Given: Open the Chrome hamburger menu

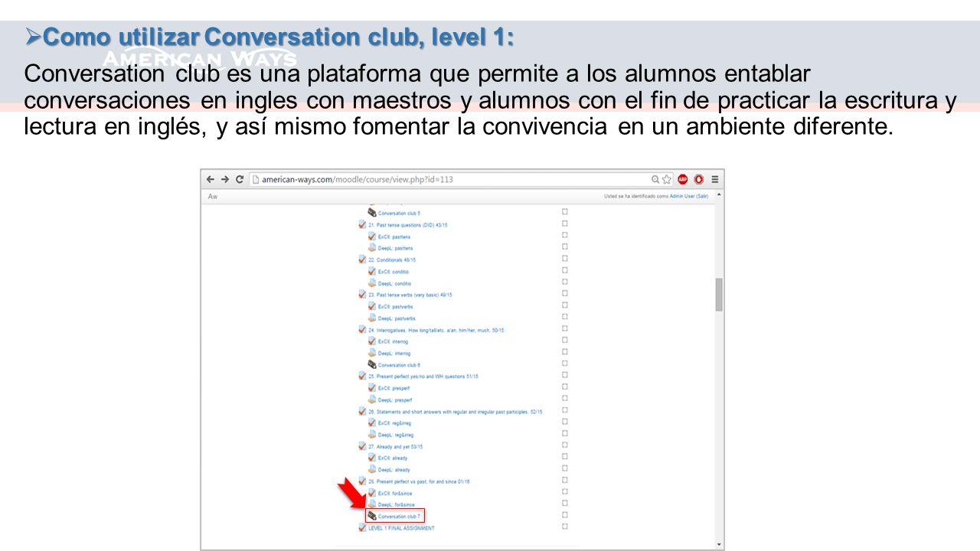Looking at the screenshot, I should 715,179.
